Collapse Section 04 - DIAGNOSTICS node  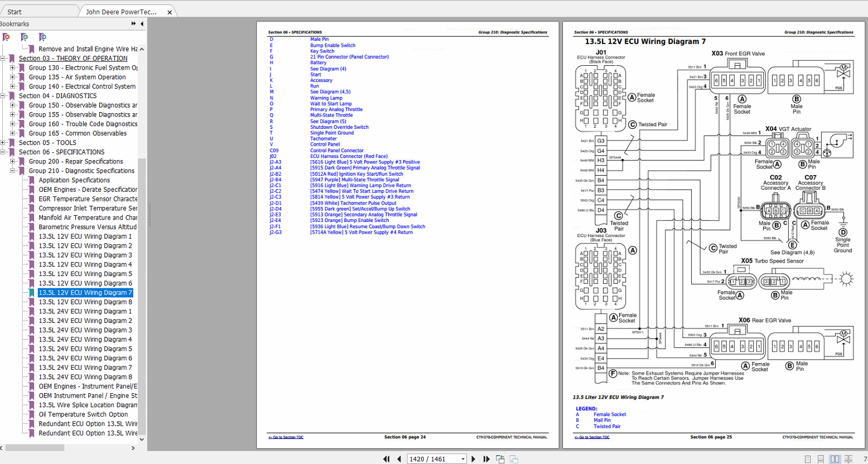click(3, 96)
